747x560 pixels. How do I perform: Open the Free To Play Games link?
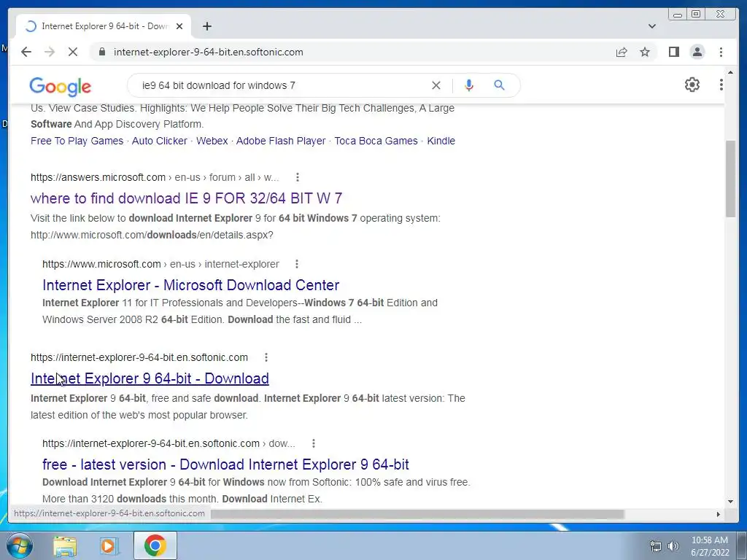click(x=77, y=141)
